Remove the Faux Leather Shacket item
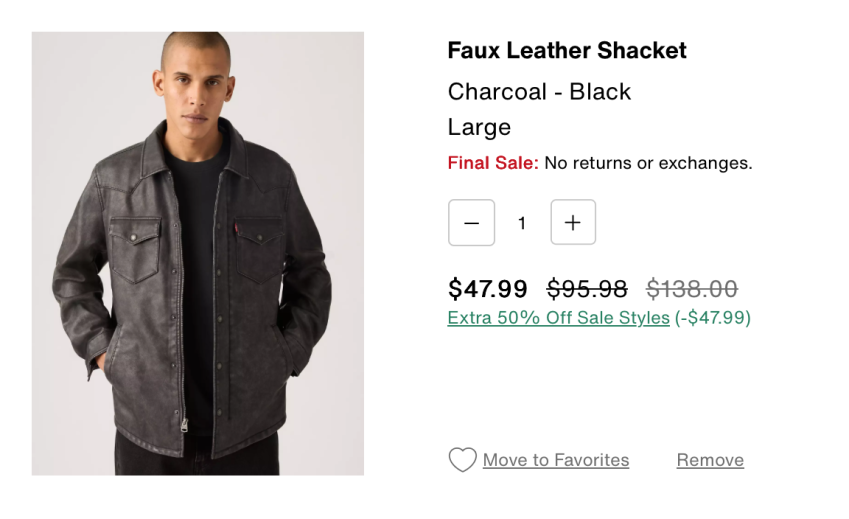 tap(710, 460)
